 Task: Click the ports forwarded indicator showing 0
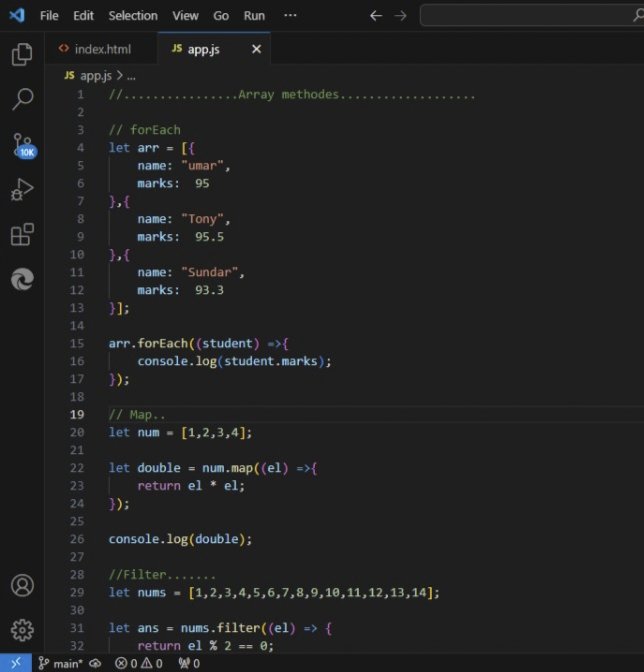[x=189, y=663]
